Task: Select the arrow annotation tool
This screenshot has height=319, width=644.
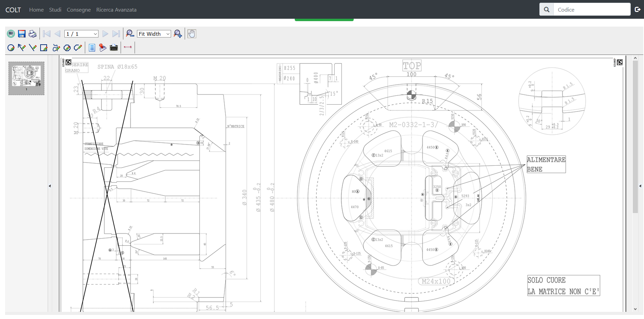Action: [22, 48]
